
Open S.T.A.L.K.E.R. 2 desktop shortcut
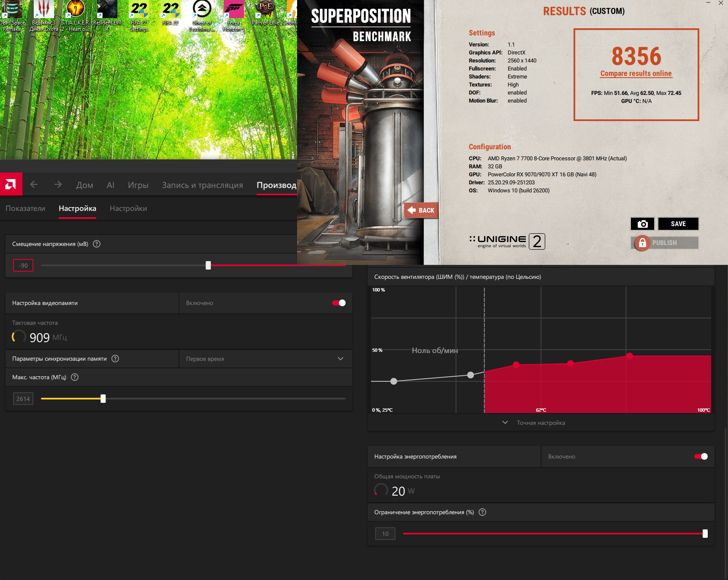click(x=76, y=16)
